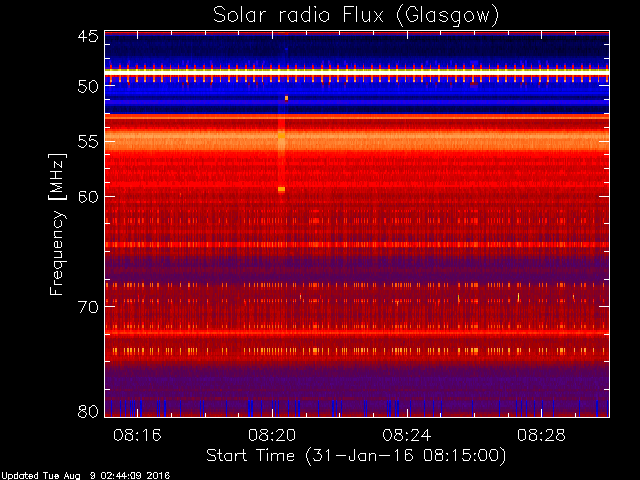640x480 pixels.
Task: Click the 'Frequency [MHz]' axis label
Action: click(x=58, y=224)
